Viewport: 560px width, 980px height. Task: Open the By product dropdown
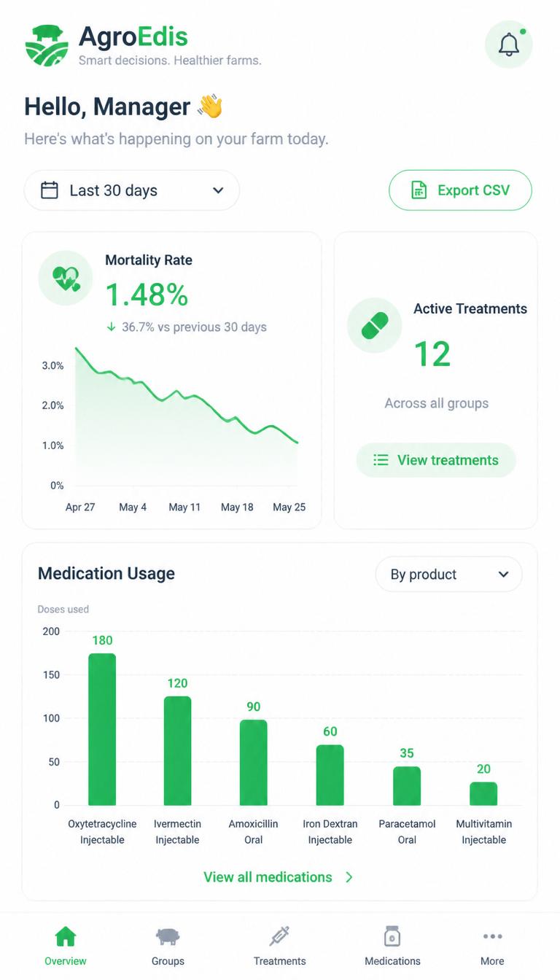coord(449,574)
